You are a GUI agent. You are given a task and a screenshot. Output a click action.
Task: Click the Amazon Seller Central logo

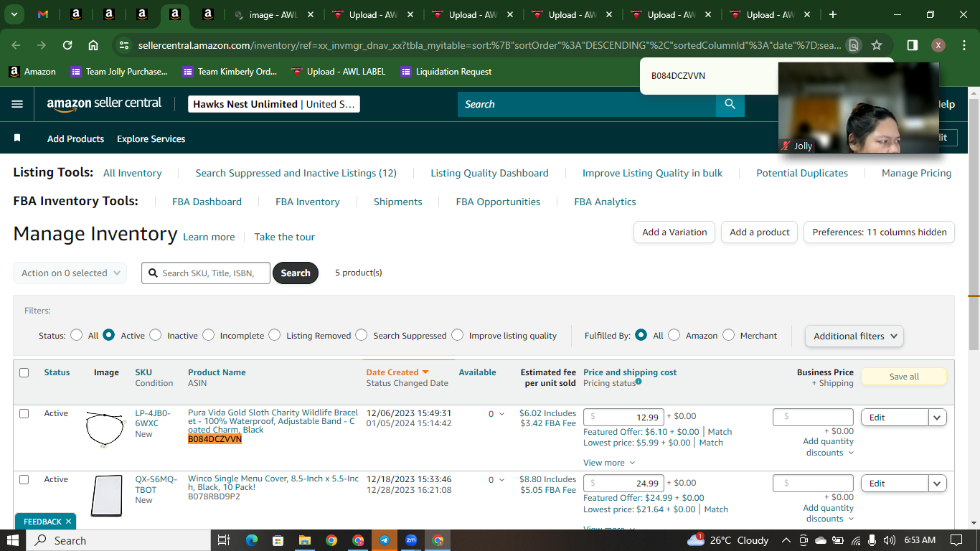105,104
